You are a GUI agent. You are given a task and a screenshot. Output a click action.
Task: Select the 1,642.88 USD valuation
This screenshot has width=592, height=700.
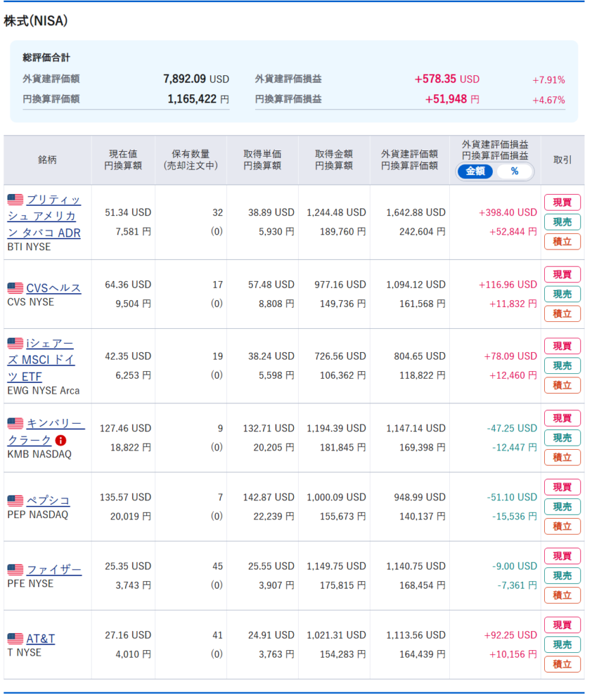[x=416, y=213]
